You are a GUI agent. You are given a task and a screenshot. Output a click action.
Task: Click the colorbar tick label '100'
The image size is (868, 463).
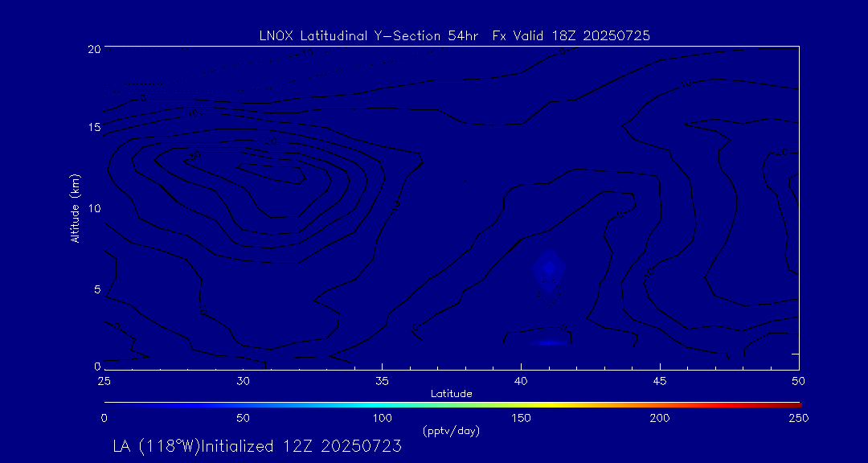tap(382, 418)
